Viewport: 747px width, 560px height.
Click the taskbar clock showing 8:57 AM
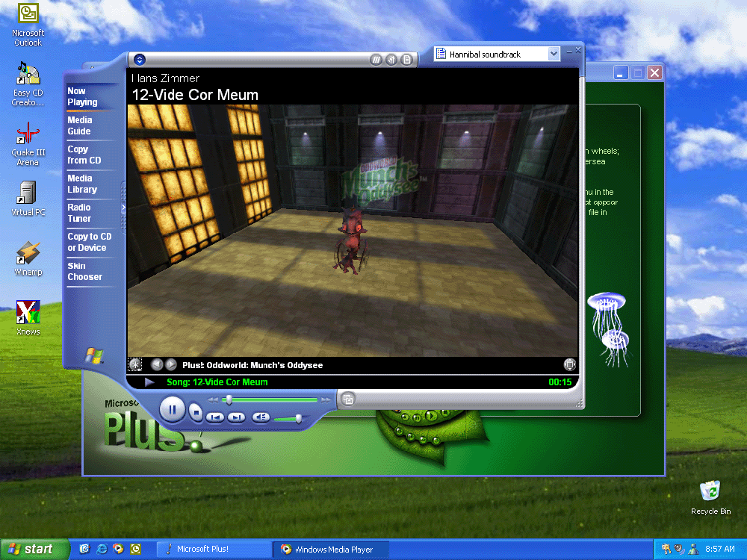click(720, 549)
